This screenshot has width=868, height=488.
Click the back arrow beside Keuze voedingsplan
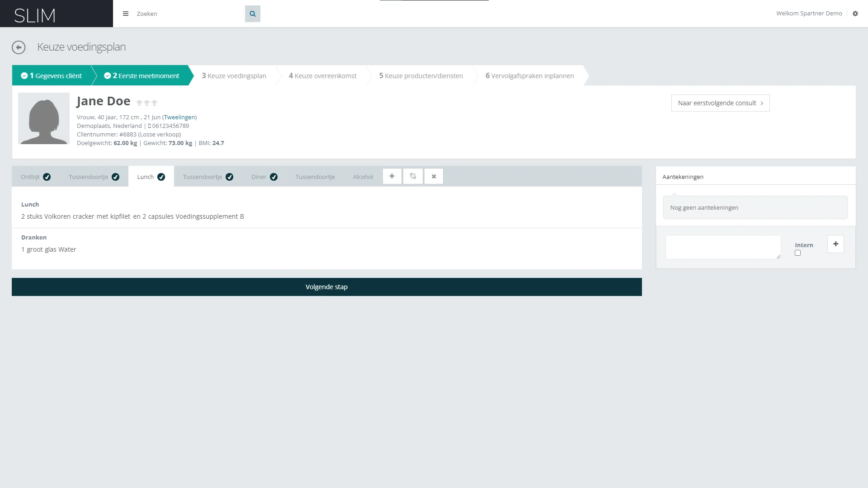coord(19,47)
